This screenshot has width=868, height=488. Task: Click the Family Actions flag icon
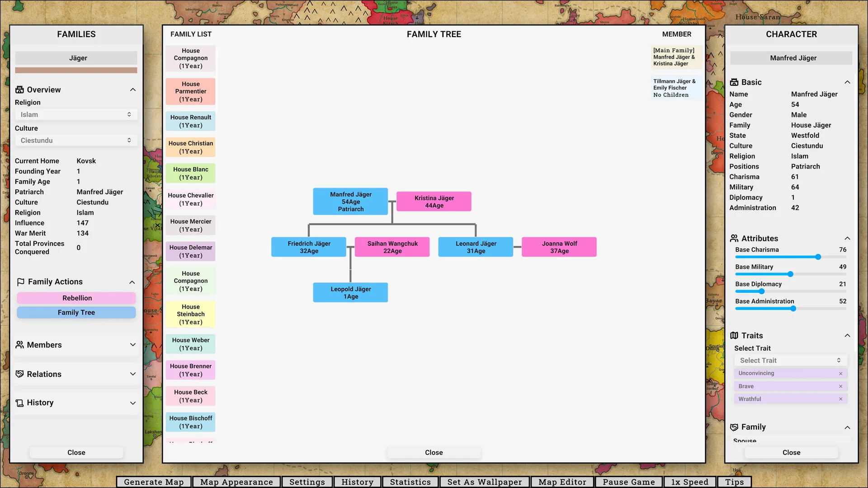coord(20,282)
